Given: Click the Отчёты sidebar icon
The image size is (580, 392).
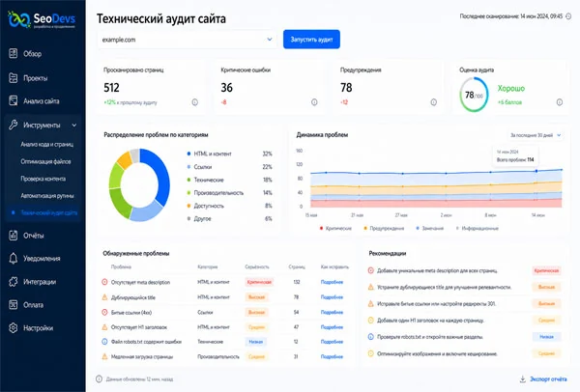Looking at the screenshot, I should (13, 236).
